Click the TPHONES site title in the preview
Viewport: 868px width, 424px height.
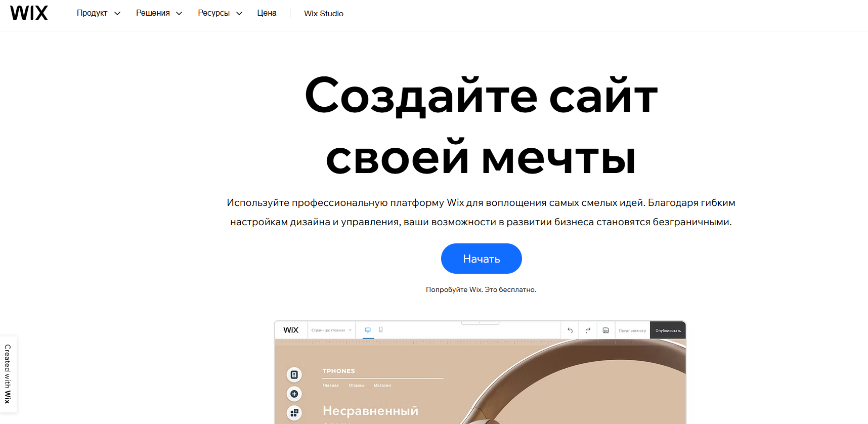pyautogui.click(x=339, y=371)
